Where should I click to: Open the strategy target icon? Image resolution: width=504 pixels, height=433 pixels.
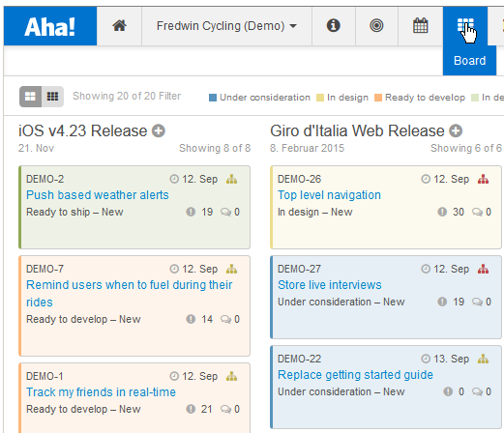[x=376, y=25]
